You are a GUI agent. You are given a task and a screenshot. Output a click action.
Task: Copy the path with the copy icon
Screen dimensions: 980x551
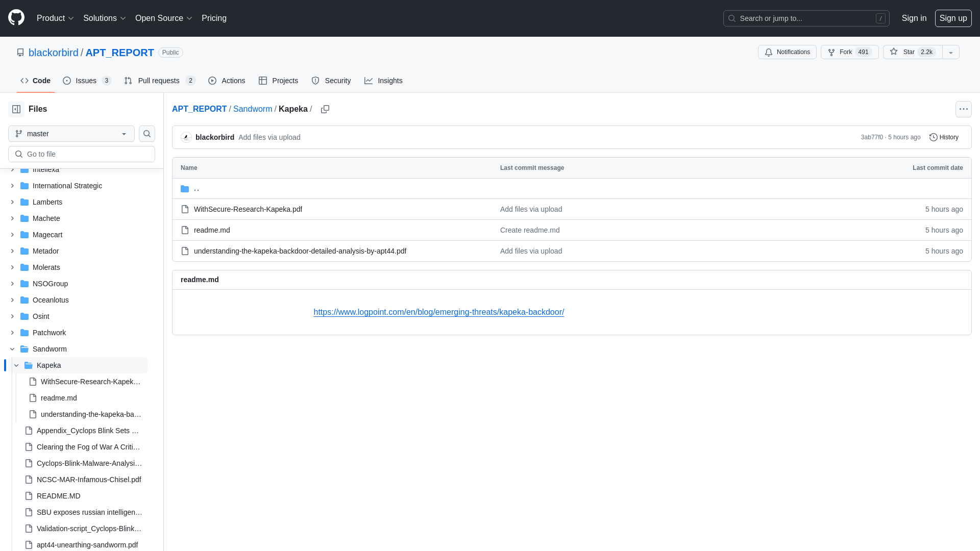325,109
